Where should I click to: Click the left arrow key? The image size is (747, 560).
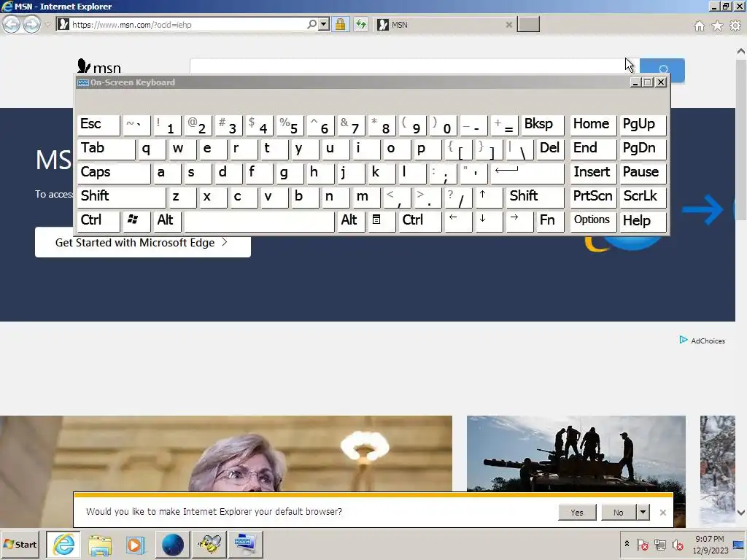click(x=458, y=221)
